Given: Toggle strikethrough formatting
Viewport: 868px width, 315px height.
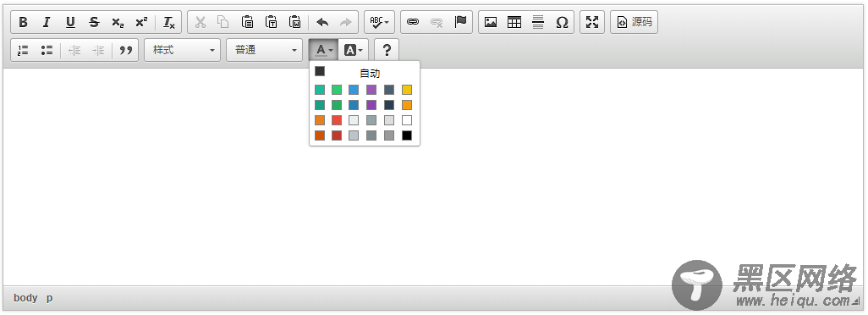Looking at the screenshot, I should pyautogui.click(x=94, y=22).
